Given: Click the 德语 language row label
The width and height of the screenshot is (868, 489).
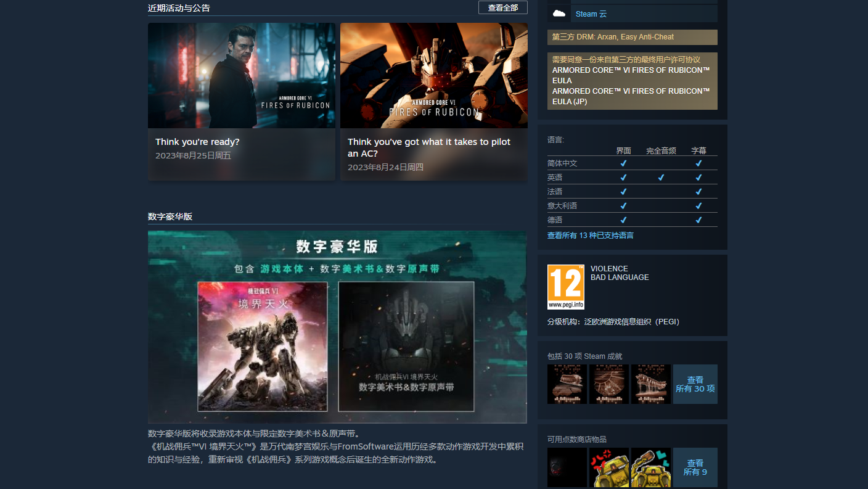Looking at the screenshot, I should coord(555,220).
